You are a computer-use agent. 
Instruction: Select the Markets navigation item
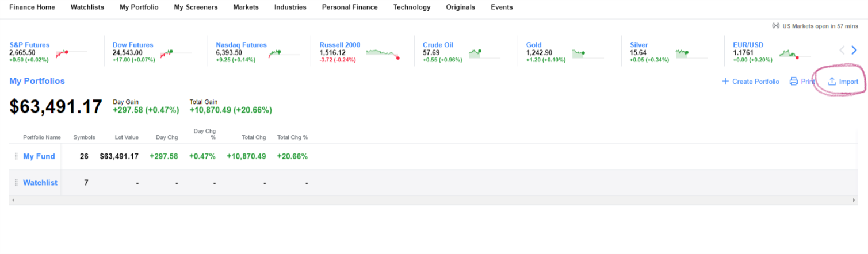tap(246, 7)
